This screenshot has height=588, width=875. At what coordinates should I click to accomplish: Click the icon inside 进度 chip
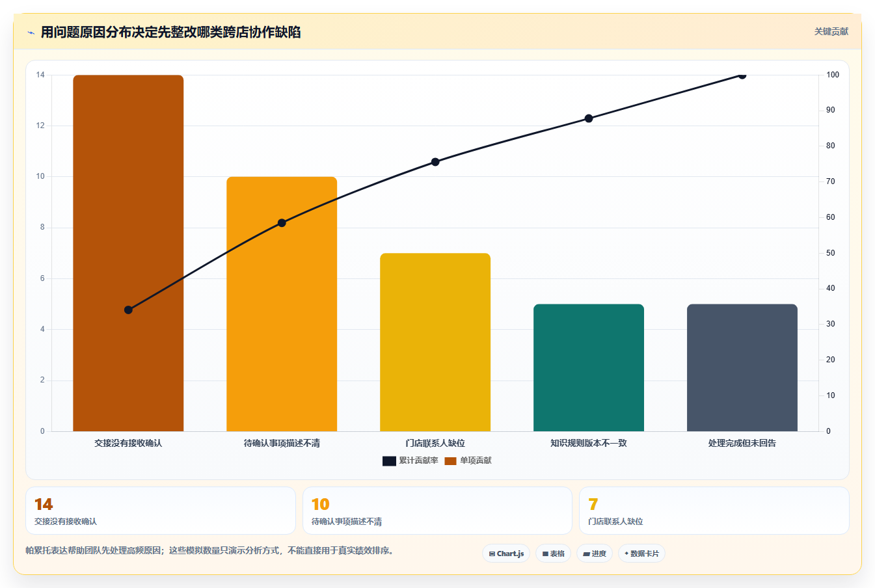coord(586,554)
